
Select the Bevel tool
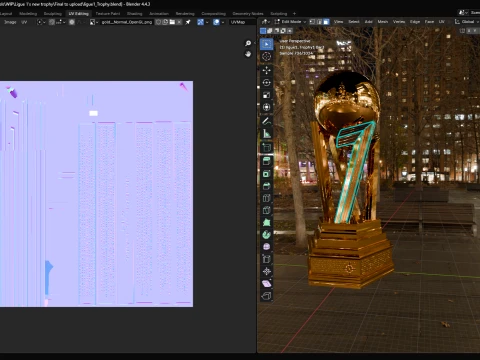[266, 186]
